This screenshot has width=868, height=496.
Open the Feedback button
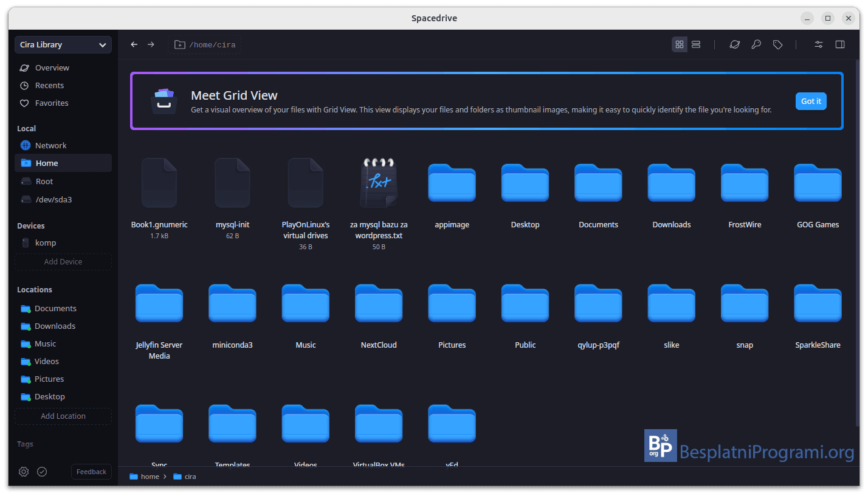91,472
